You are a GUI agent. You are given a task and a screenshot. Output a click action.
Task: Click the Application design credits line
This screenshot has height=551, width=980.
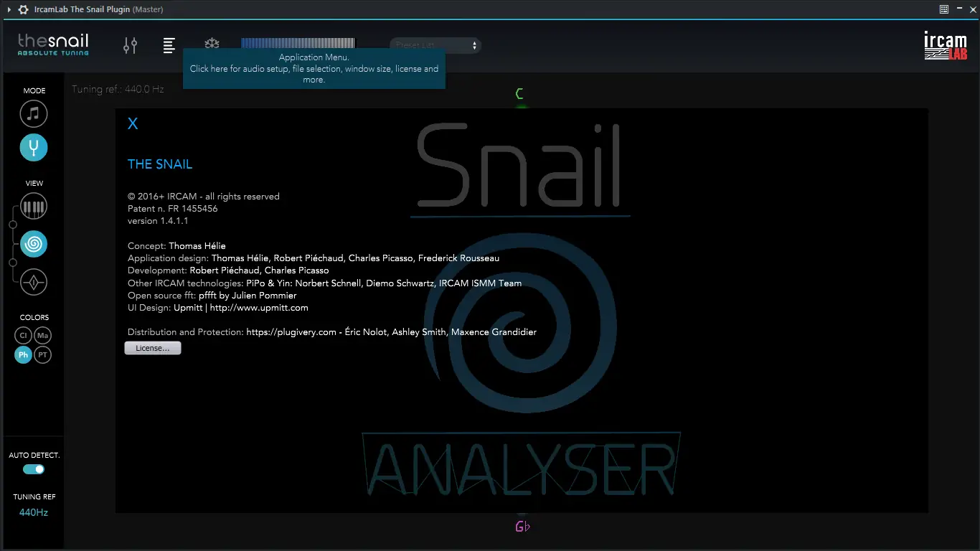tap(314, 258)
